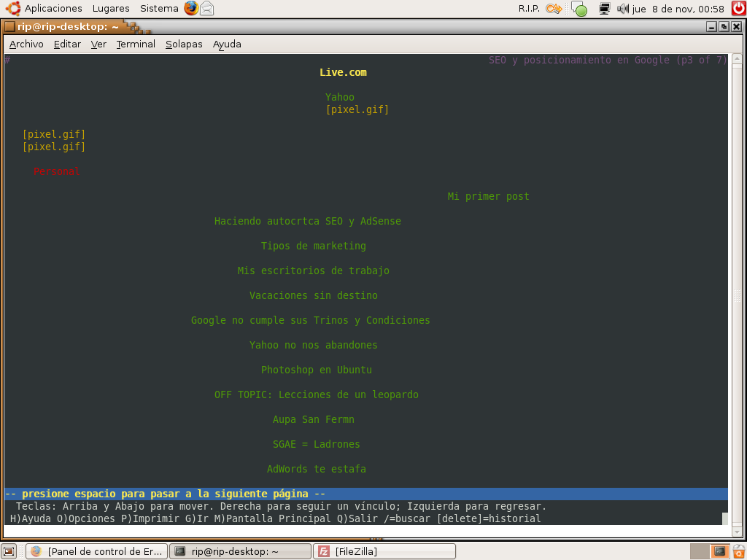747x560 pixels.
Task: Open the keyring keys tray icon
Action: pyautogui.click(x=554, y=9)
